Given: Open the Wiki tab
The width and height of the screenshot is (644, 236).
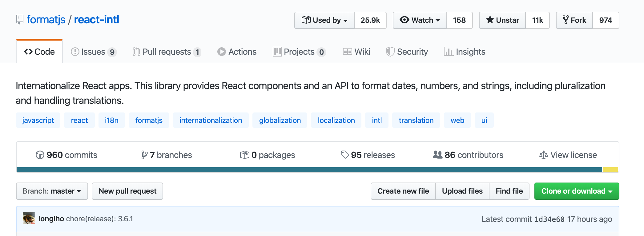Looking at the screenshot, I should 356,52.
